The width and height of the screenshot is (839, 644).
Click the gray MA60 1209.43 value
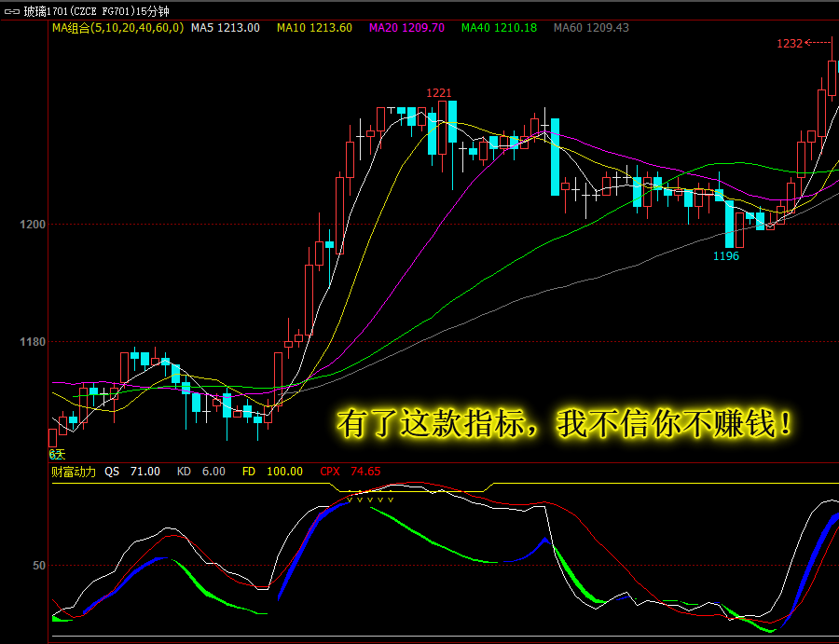[x=591, y=28]
